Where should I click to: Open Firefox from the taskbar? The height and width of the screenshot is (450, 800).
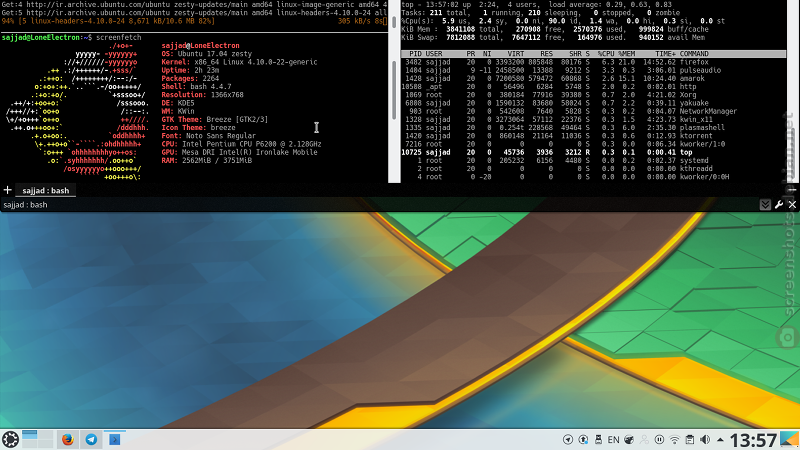pyautogui.click(x=67, y=439)
